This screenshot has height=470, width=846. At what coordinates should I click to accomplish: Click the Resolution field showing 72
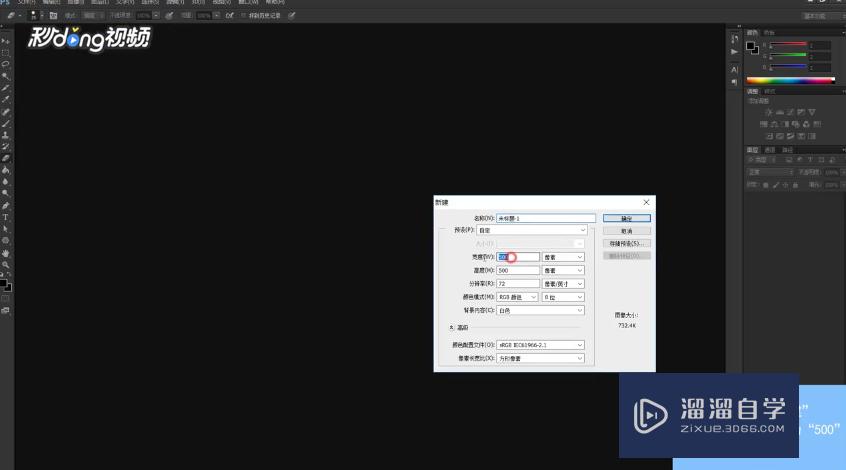click(518, 284)
